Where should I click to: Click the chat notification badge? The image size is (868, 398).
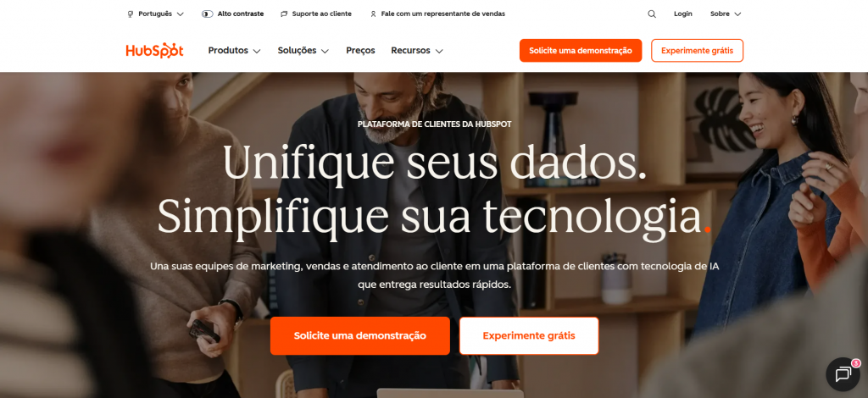point(856,363)
